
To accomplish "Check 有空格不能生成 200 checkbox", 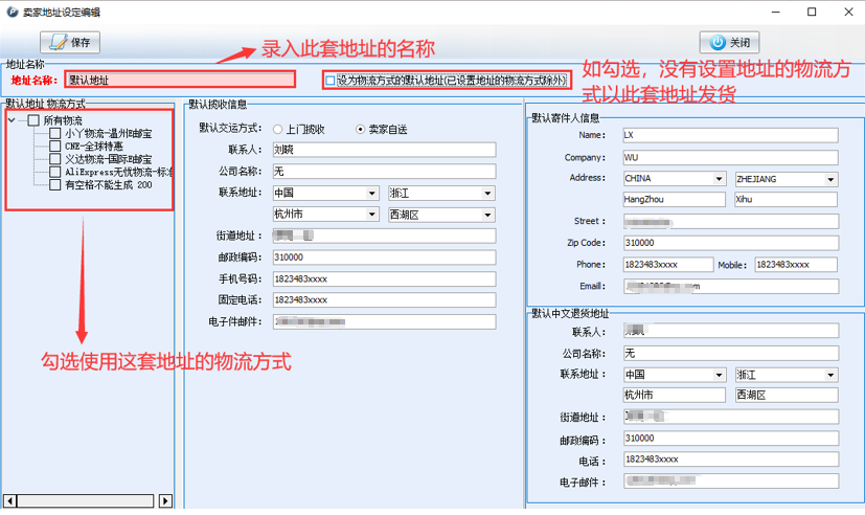I will click(55, 185).
